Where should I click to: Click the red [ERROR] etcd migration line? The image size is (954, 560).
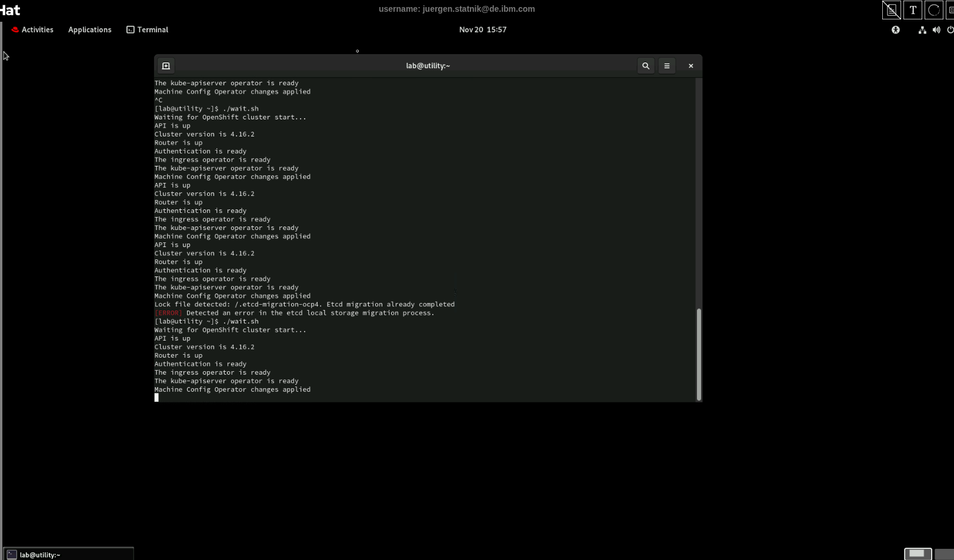295,313
